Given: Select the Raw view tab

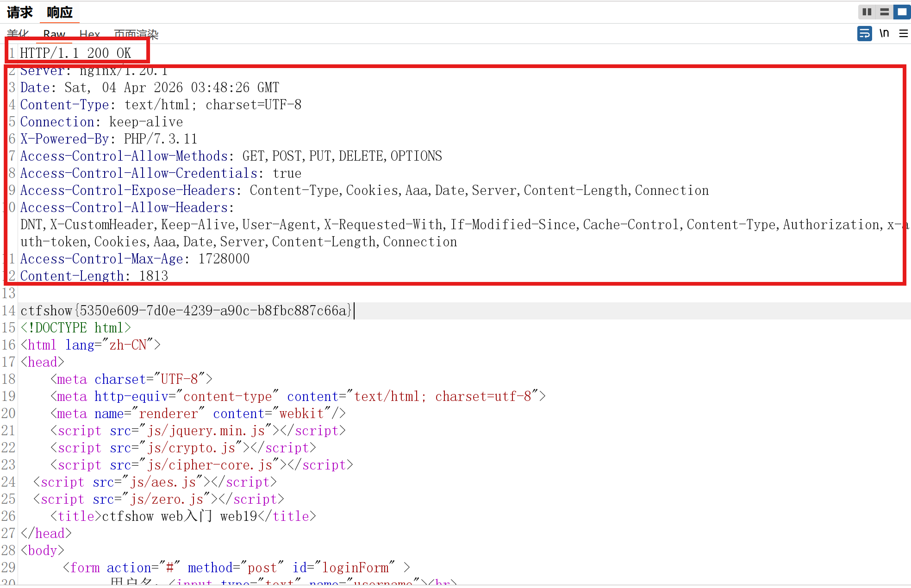Looking at the screenshot, I should click(54, 34).
